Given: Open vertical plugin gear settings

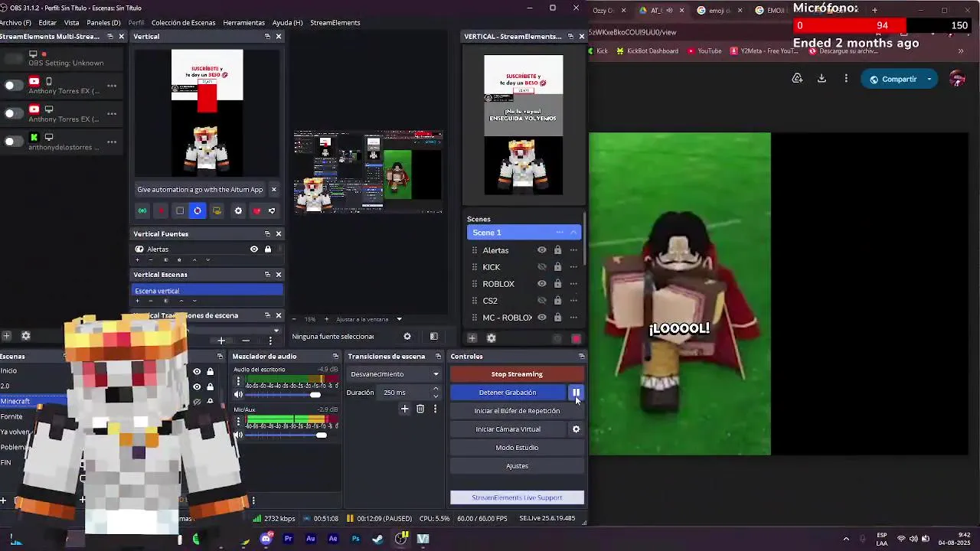Looking at the screenshot, I should point(238,211).
